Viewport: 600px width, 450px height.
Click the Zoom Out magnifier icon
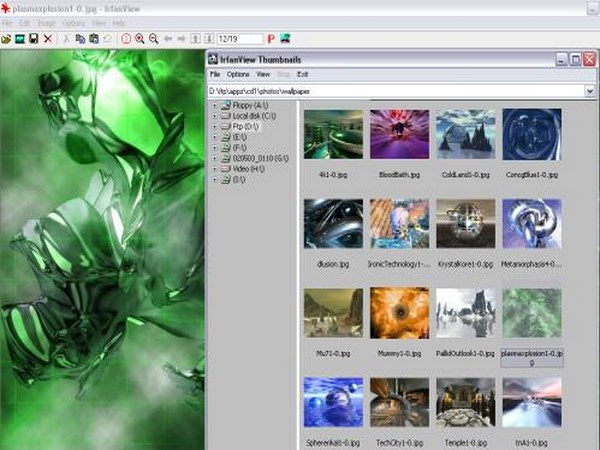click(x=154, y=38)
